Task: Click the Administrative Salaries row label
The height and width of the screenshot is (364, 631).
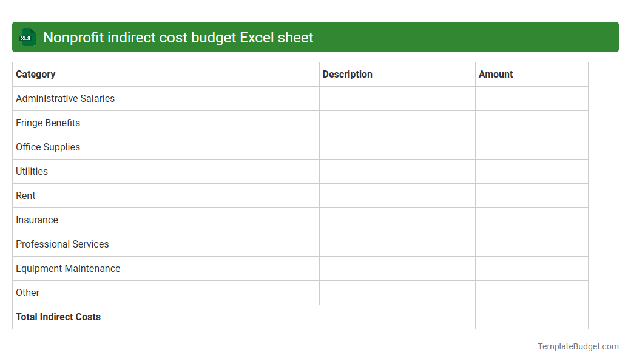Action: pos(65,98)
